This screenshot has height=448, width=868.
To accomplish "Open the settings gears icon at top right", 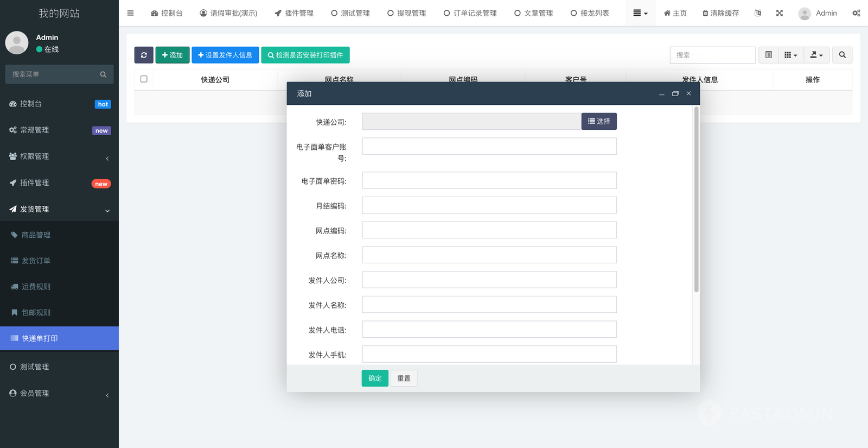I will [856, 13].
